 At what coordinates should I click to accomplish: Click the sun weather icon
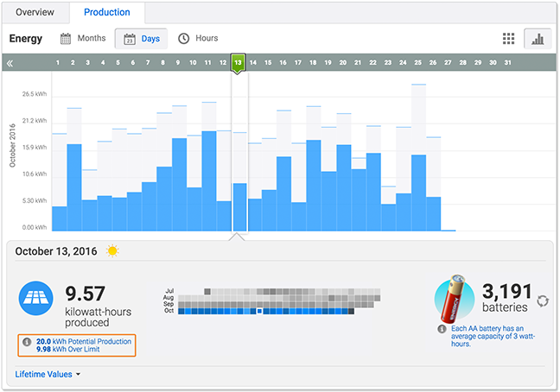[x=112, y=251]
